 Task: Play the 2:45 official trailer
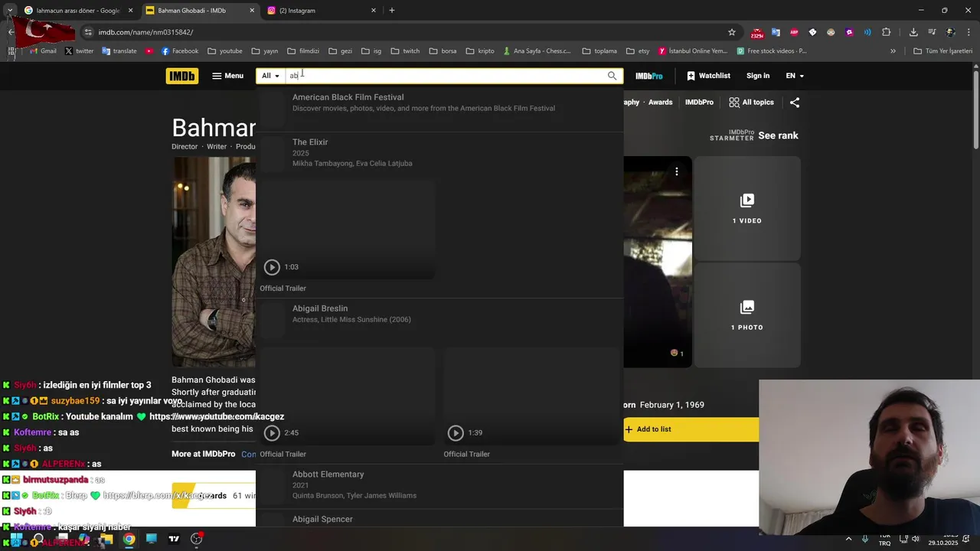click(348, 396)
